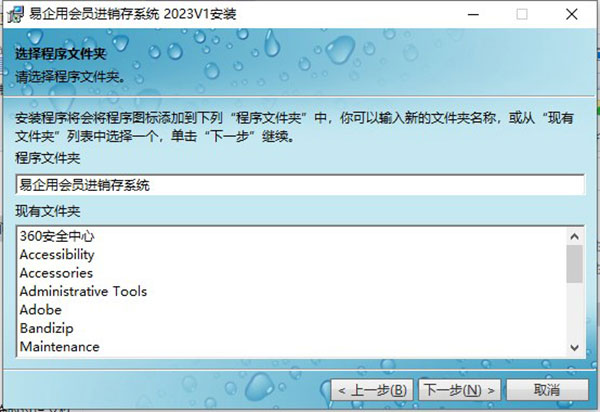Viewport: 600px width, 412px height.
Task: Minimize the installer window
Action: click(x=473, y=15)
